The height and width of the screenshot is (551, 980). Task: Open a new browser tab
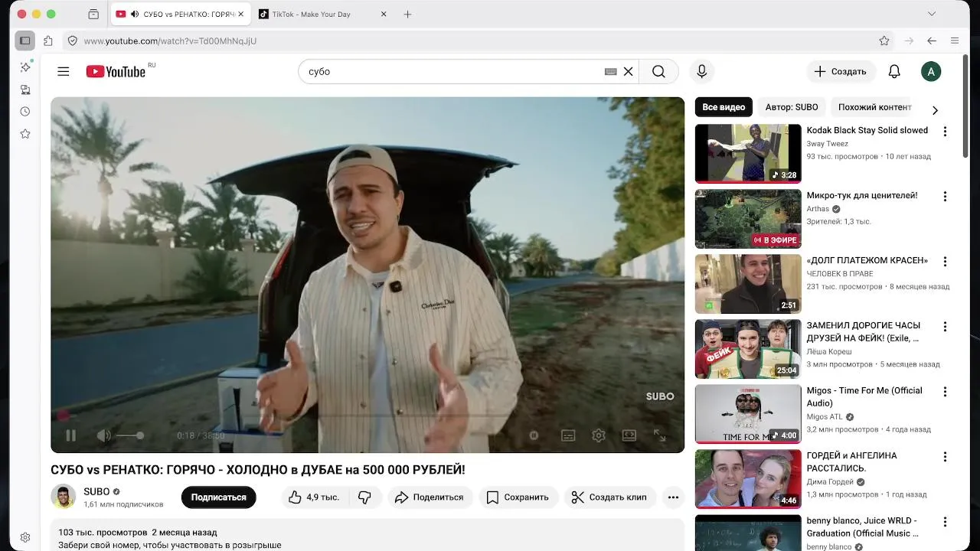click(407, 14)
